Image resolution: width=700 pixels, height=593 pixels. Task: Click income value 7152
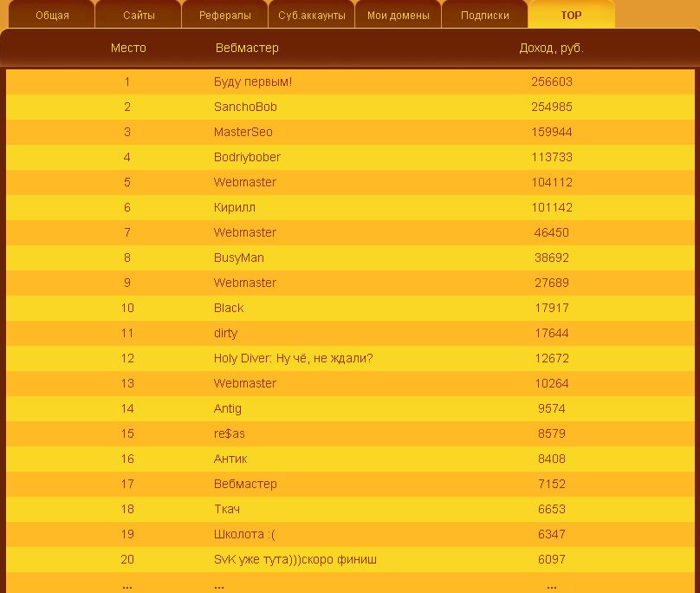(551, 484)
